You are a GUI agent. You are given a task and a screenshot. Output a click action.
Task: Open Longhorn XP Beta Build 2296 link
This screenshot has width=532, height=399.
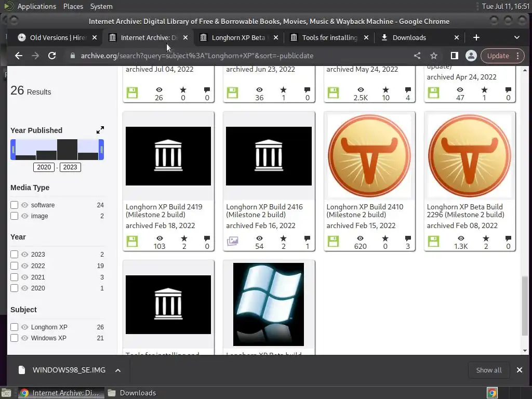465,211
